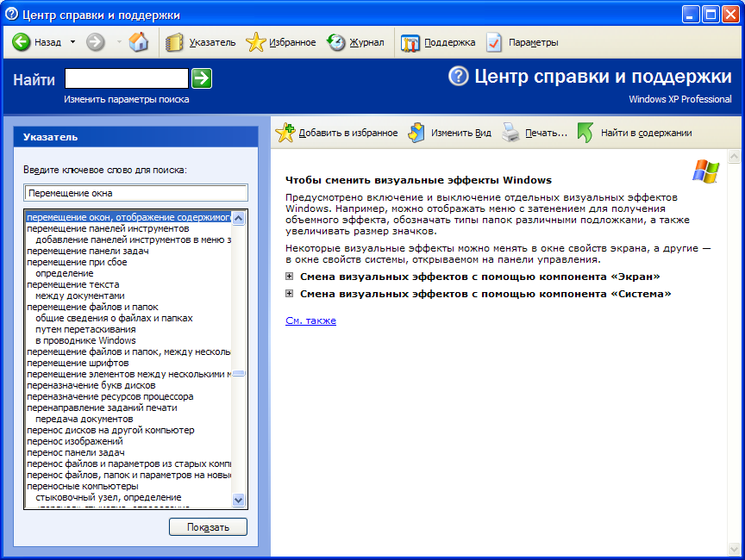Select добавление панелей инструментов в меню entry

click(x=133, y=240)
